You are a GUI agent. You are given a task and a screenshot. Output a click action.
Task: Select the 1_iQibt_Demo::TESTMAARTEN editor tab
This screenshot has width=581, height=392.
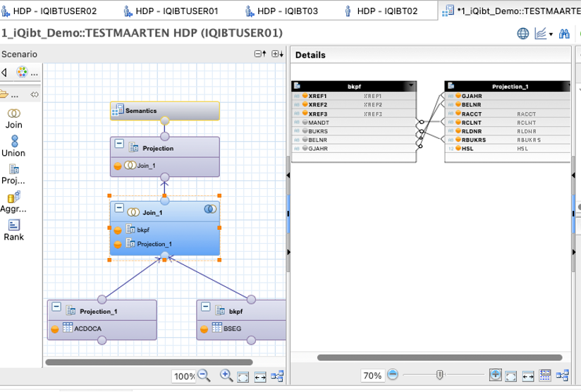click(511, 11)
